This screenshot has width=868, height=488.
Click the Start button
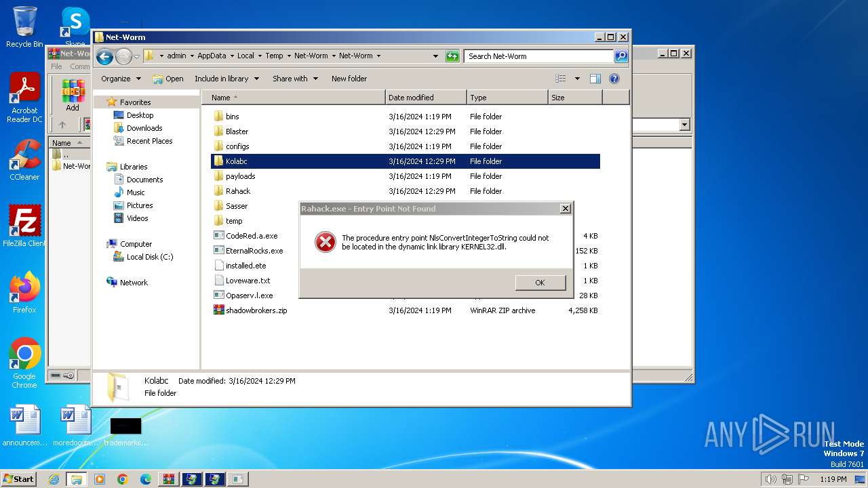coord(19,479)
